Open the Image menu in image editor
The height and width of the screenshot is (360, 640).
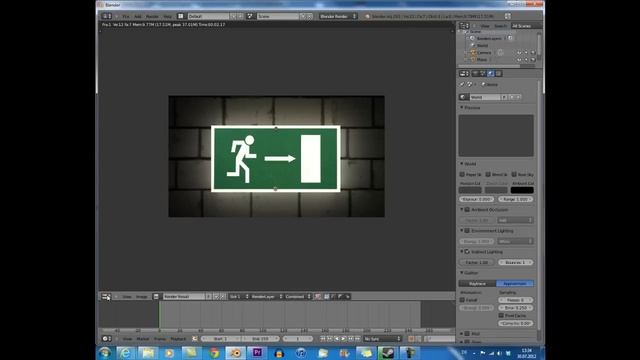click(x=142, y=297)
